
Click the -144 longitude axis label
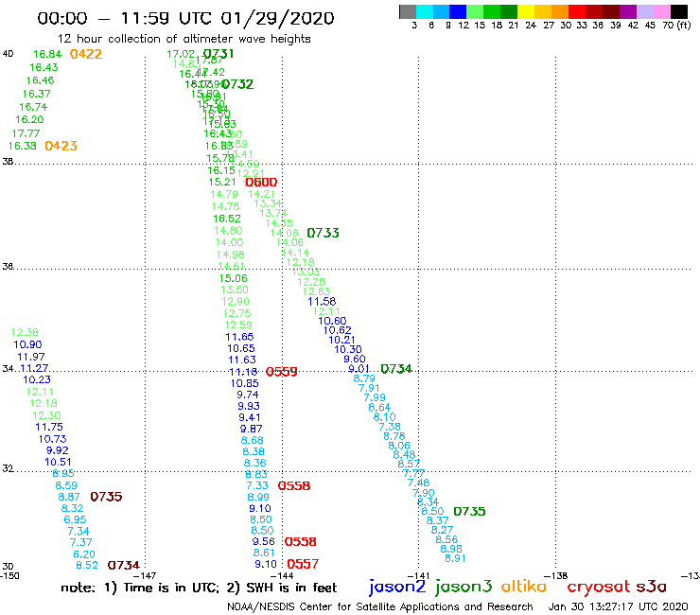point(282,576)
